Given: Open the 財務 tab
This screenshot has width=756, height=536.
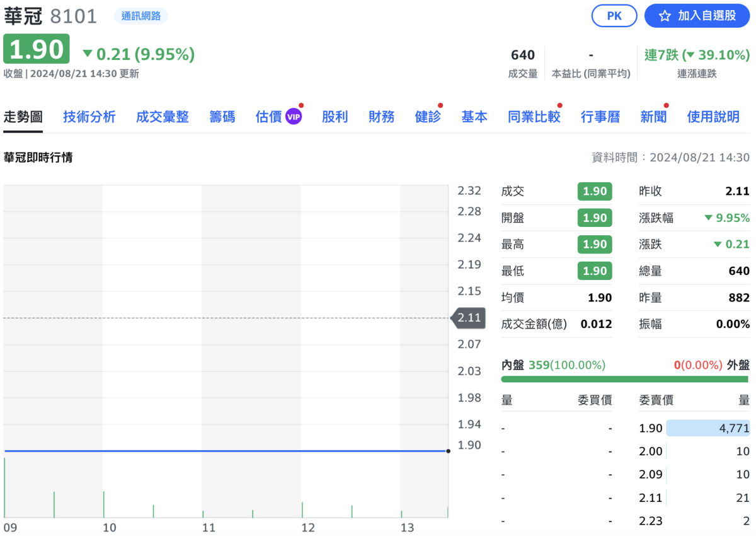Looking at the screenshot, I should (x=382, y=117).
